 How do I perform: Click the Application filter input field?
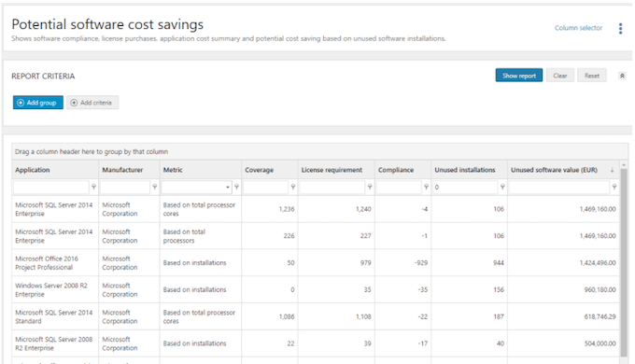[51, 187]
